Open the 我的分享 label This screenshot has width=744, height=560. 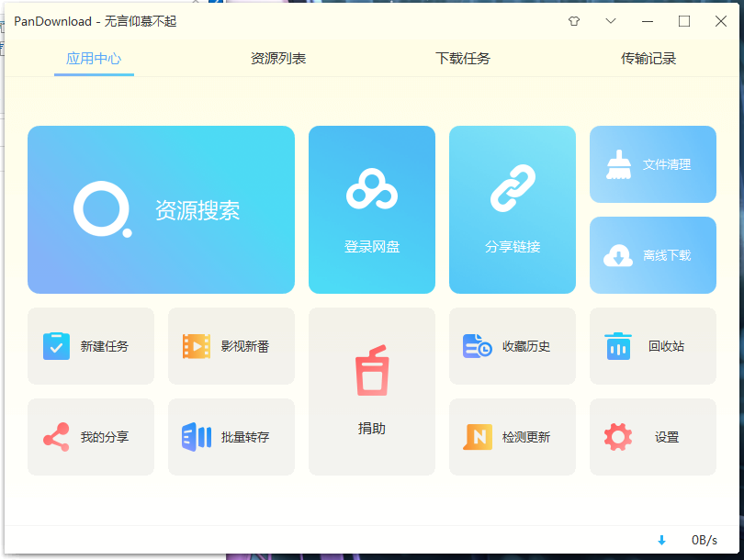tap(105, 437)
